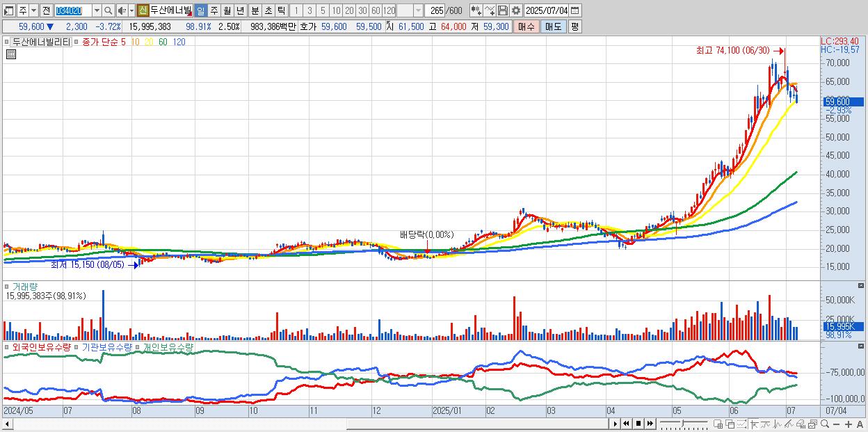The height and width of the screenshot is (432, 868).
Task: Click the 전 button near stock code
Action: 46,10
